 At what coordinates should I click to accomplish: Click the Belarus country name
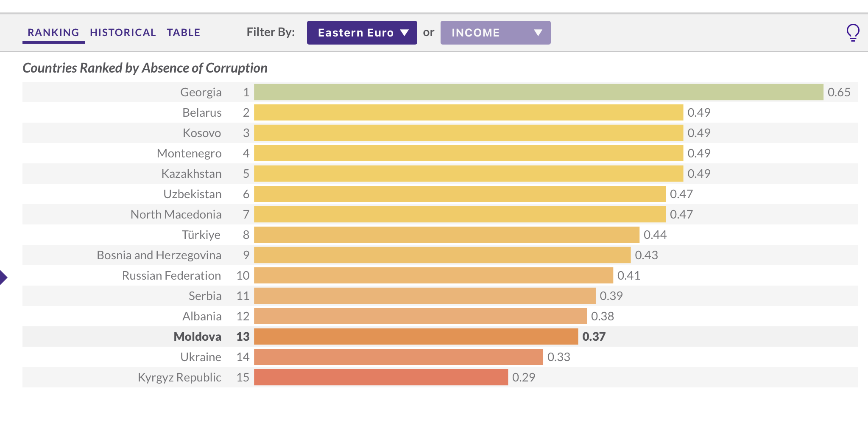pos(202,112)
